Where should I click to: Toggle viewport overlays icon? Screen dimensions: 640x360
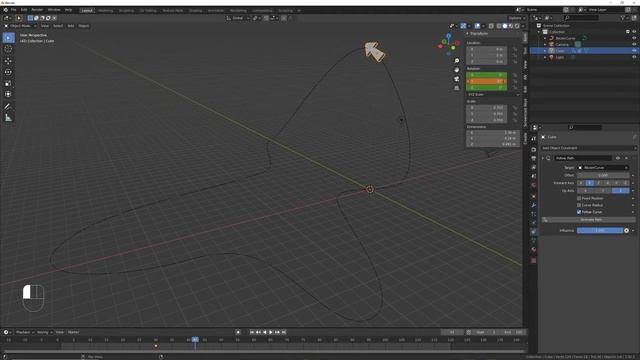tap(477, 26)
